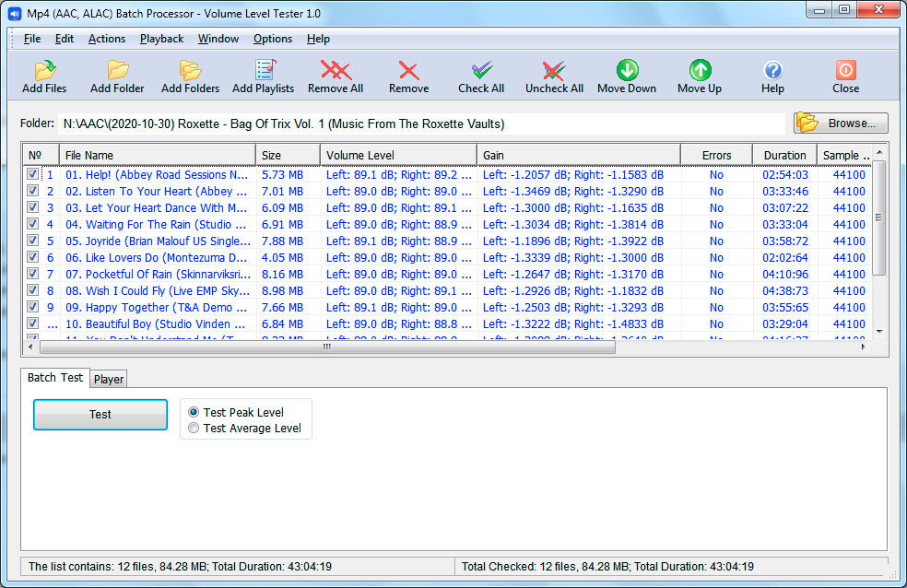The image size is (907, 588).
Task: Sort by the File Name column header
Action: (158, 155)
